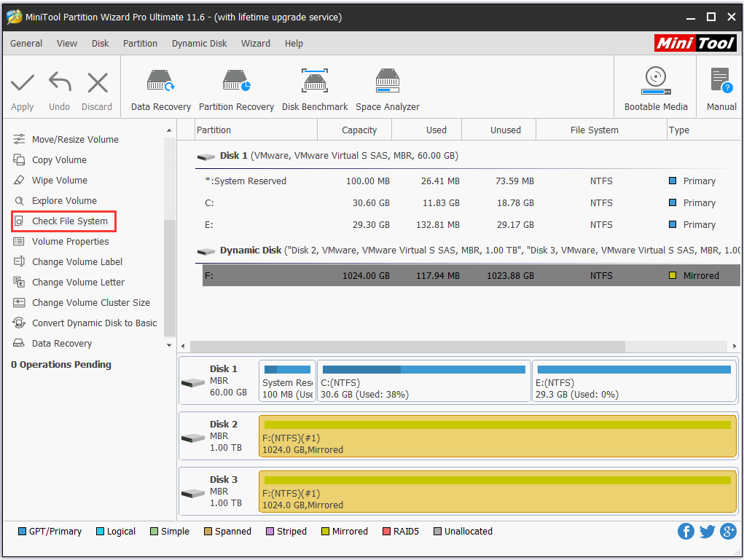Viewport: 744px width, 560px height.
Task: Click Check File System action
Action: 64,221
